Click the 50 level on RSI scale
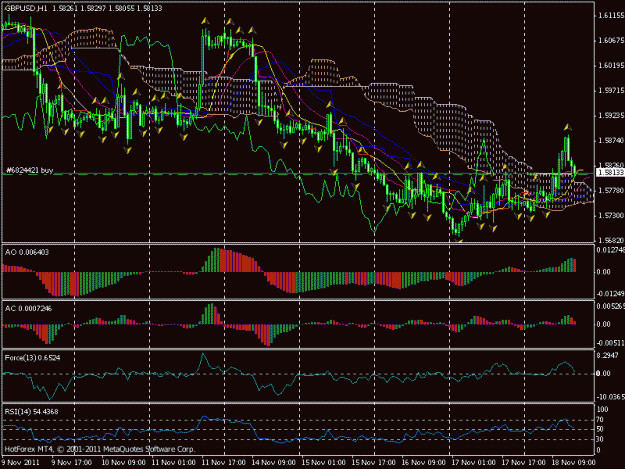 click(600, 429)
